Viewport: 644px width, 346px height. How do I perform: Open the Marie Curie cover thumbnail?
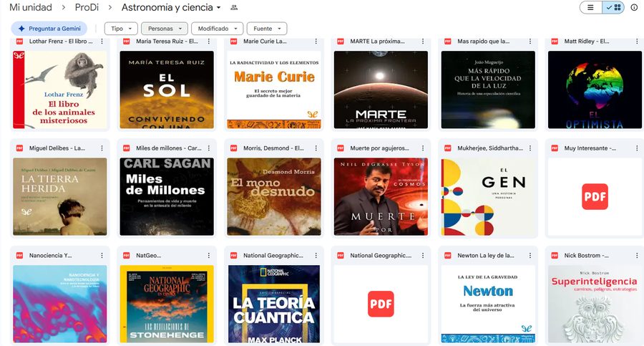coord(274,90)
